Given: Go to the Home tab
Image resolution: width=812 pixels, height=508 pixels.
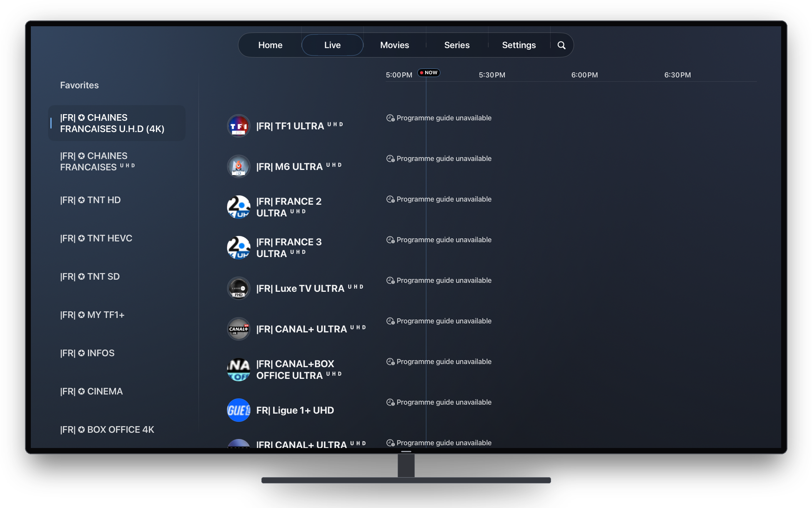Looking at the screenshot, I should pyautogui.click(x=270, y=45).
